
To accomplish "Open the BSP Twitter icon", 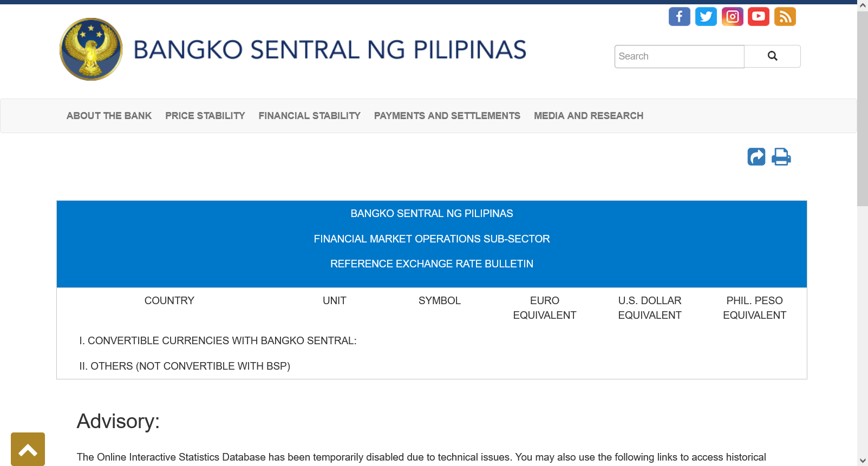I will click(706, 17).
